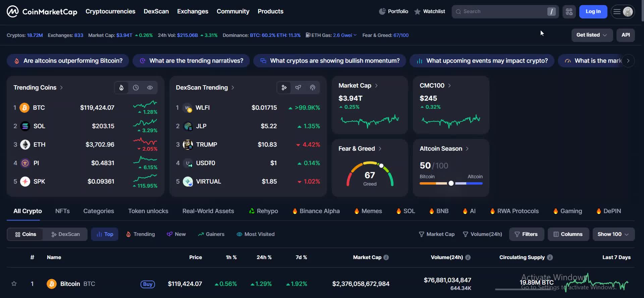Screen dimensions: 644x298
Task: Click the Gainers filter link
Action: [211, 234]
